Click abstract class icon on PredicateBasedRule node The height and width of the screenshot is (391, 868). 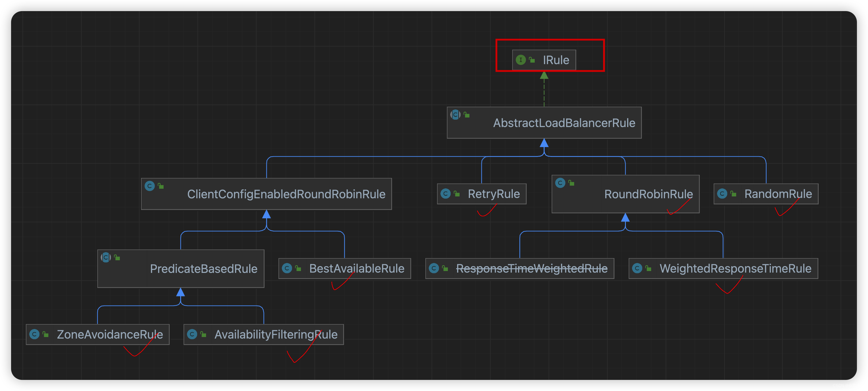(x=106, y=257)
